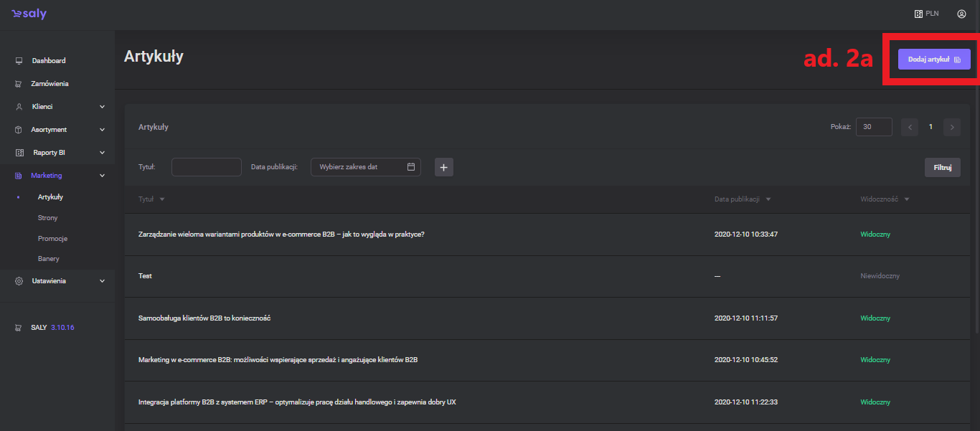Expand the Asortyment menu chevron
This screenshot has width=980, height=431.
click(102, 130)
